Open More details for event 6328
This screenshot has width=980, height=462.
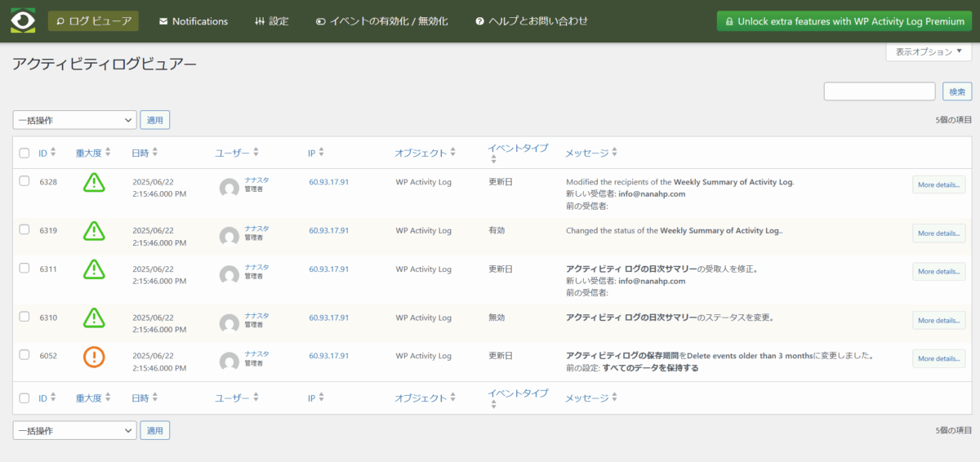pyautogui.click(x=938, y=184)
